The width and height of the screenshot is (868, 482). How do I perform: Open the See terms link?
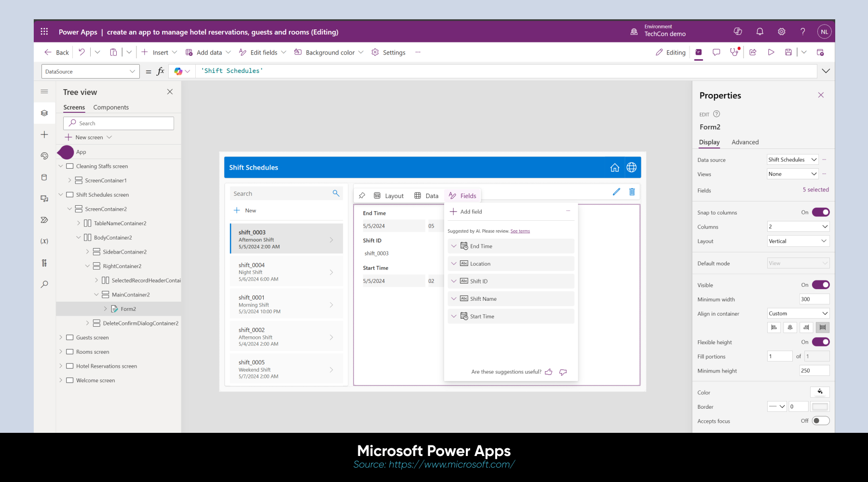[x=520, y=231]
